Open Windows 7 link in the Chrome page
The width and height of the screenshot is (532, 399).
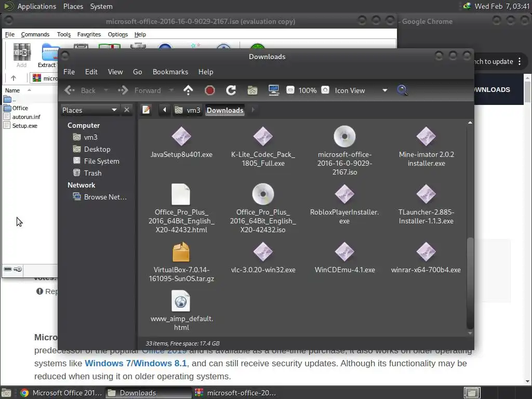(x=108, y=363)
